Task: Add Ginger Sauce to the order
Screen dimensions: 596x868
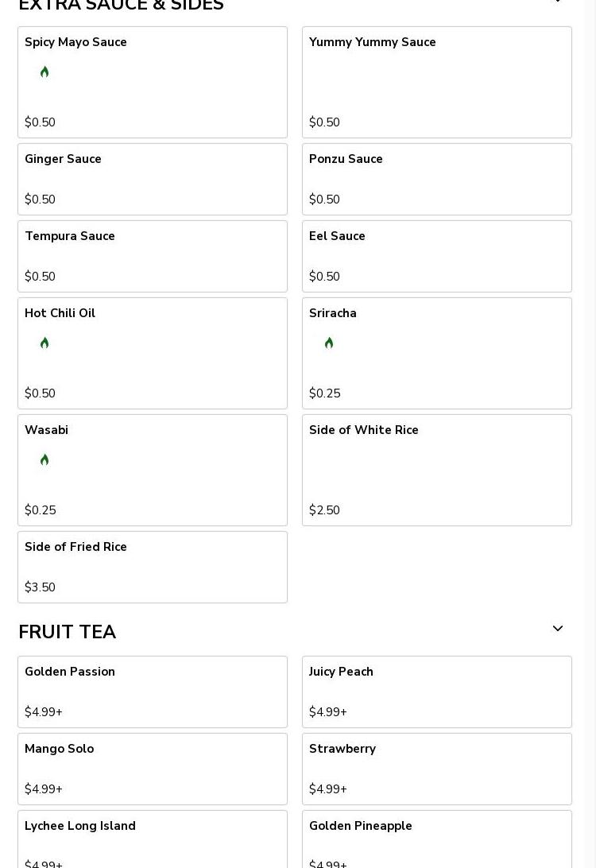Action: coord(152,179)
